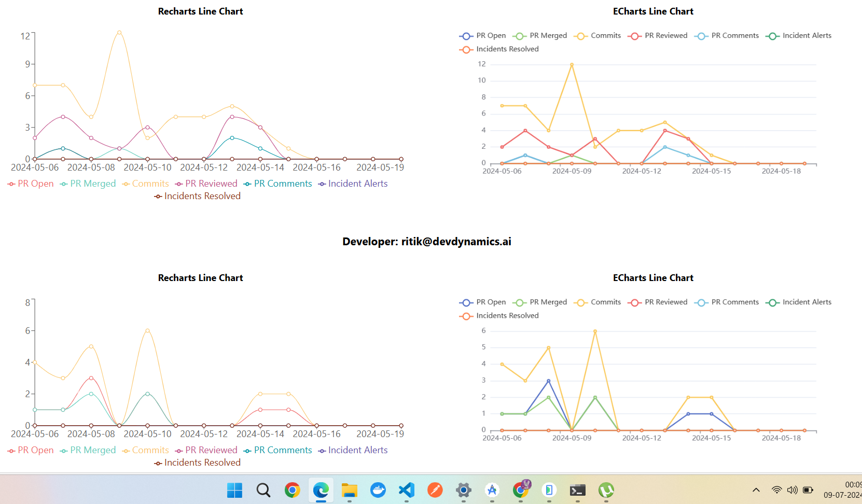Open the Terminal app in taskbar
This screenshot has width=862, height=504.
tap(578, 490)
